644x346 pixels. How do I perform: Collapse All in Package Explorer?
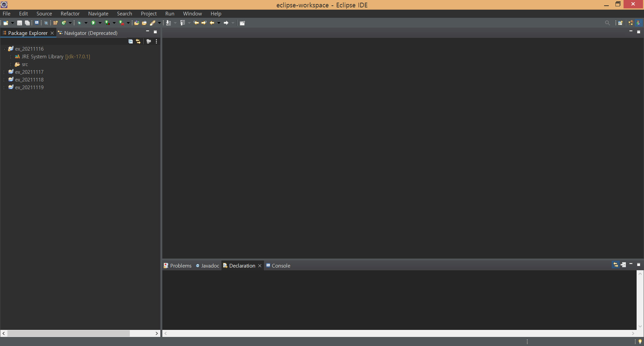pyautogui.click(x=130, y=41)
